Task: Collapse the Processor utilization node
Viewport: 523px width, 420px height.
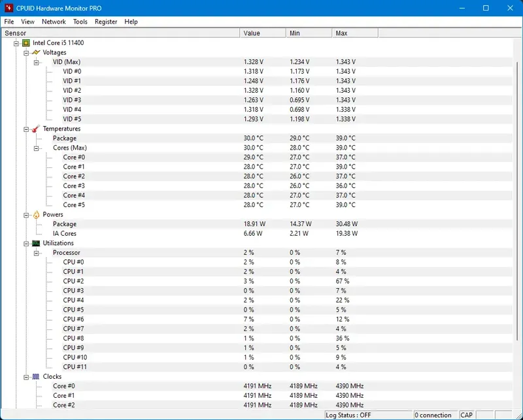Action: (x=37, y=253)
